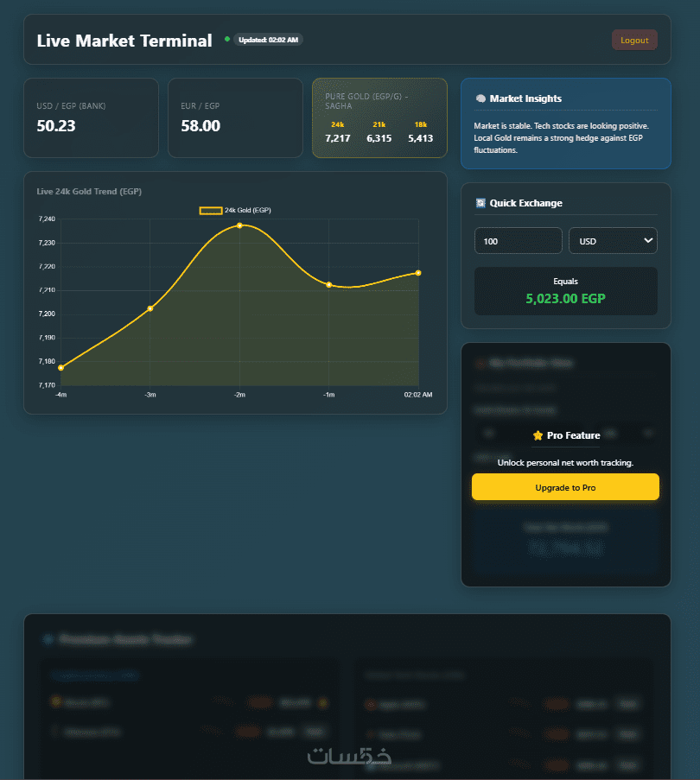The height and width of the screenshot is (780, 700).
Task: Click the Live 24k Gold Trend (EGP) heading
Action: [89, 192]
